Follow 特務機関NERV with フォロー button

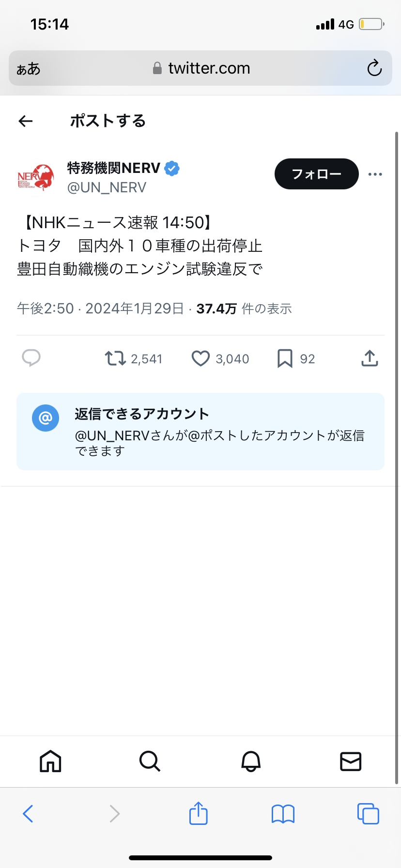(x=316, y=174)
